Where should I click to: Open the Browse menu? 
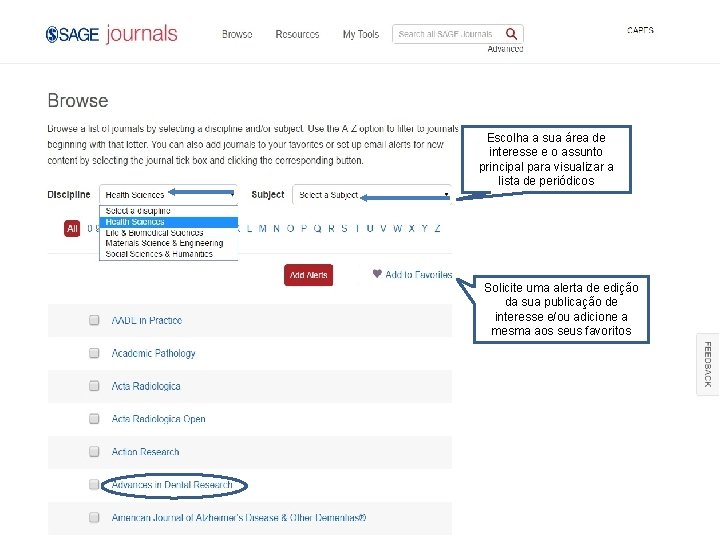click(237, 34)
